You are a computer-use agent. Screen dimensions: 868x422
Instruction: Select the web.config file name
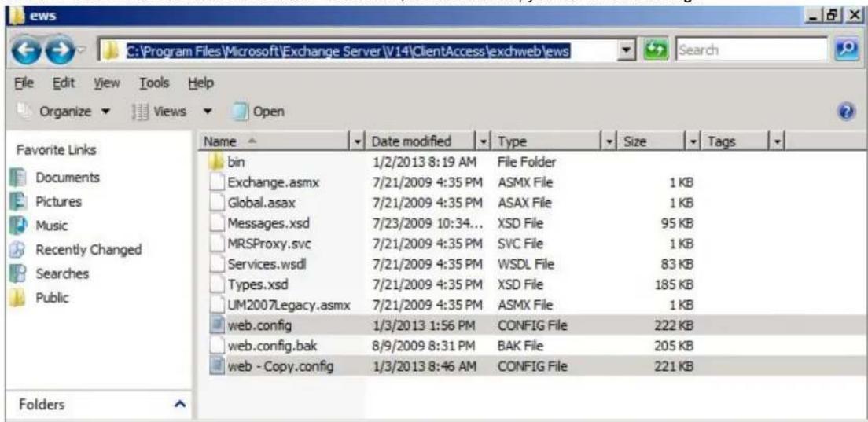pos(259,326)
